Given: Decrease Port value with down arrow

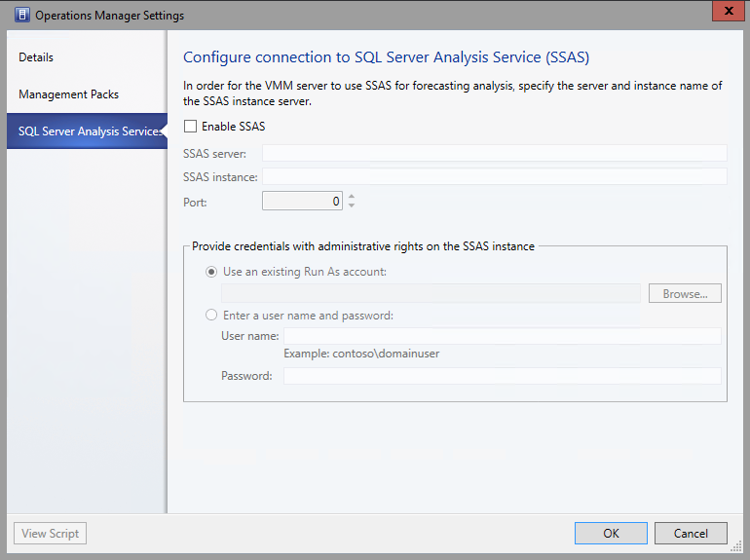Looking at the screenshot, I should click(351, 205).
